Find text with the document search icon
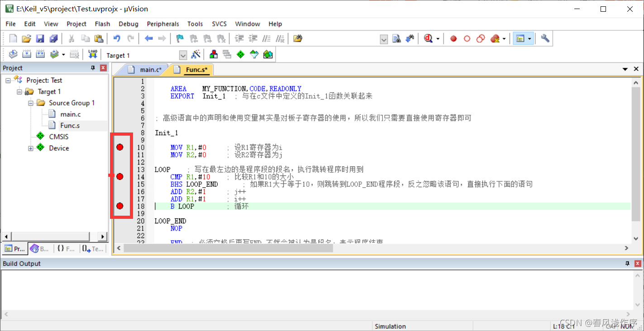Viewport: 644px width, 331px height. click(396, 38)
